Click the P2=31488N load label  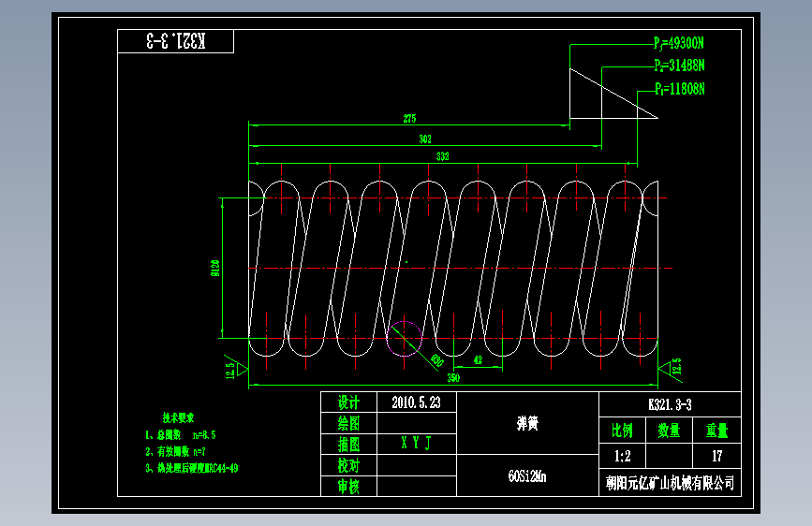coord(679,66)
